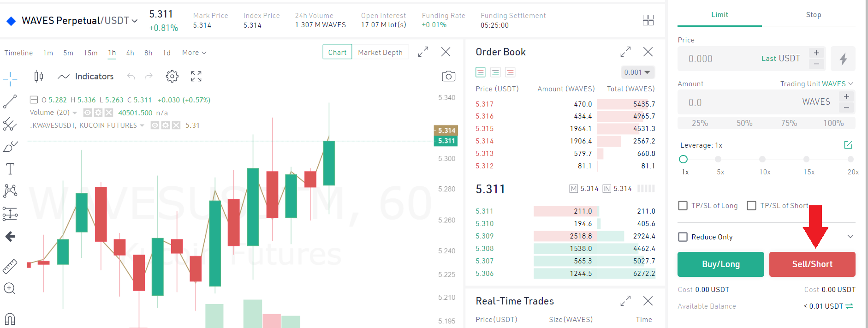Open the order book 0.001 precision dropdown
The width and height of the screenshot is (868, 328).
pyautogui.click(x=637, y=72)
